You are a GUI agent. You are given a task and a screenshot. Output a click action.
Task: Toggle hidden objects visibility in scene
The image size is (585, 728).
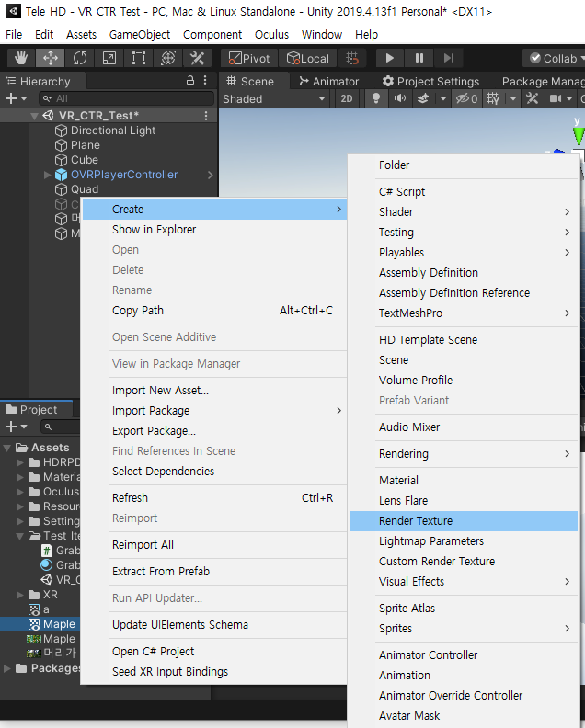pyautogui.click(x=466, y=98)
